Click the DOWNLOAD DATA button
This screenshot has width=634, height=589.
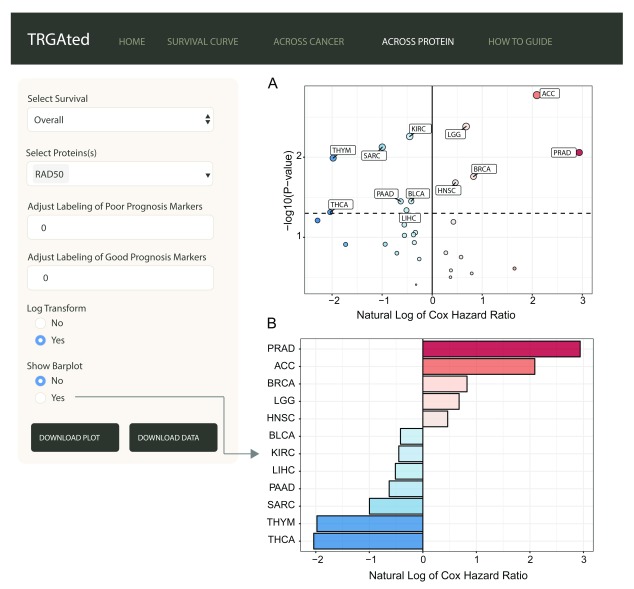[x=173, y=437]
